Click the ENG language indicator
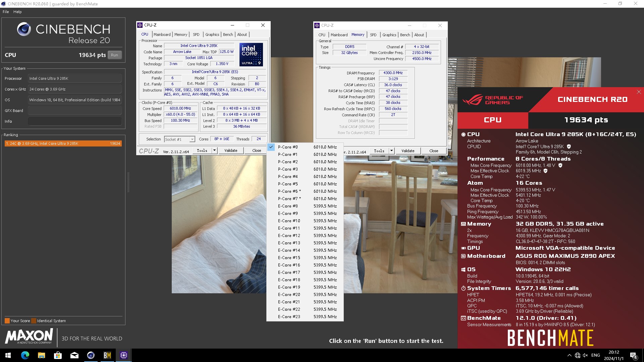644x362 pixels. pyautogui.click(x=596, y=355)
